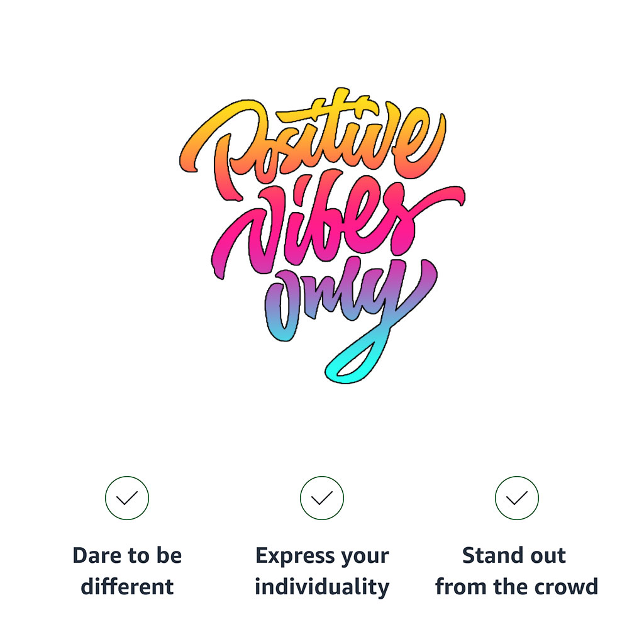Click the checkmark circle above Dare to be different
This screenshot has width=644, height=644.
coord(127,498)
